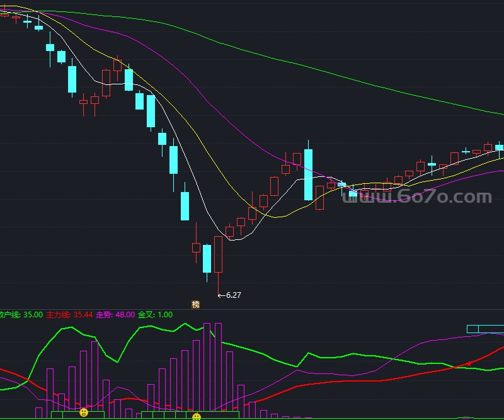Viewport: 504px width, 420px height.
Task: Click the 金叉: 1.00 indicator label
Action: tap(155, 315)
